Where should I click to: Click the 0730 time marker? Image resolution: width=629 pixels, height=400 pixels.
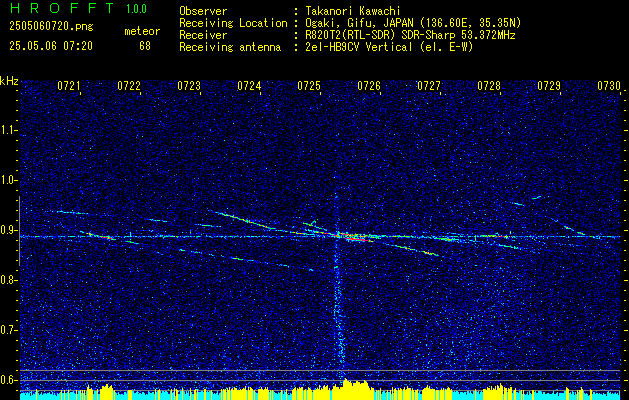(x=609, y=85)
